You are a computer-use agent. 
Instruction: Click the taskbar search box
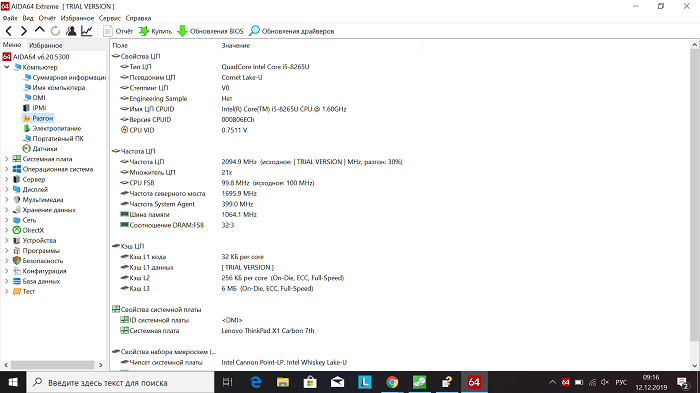pyautogui.click(x=121, y=382)
